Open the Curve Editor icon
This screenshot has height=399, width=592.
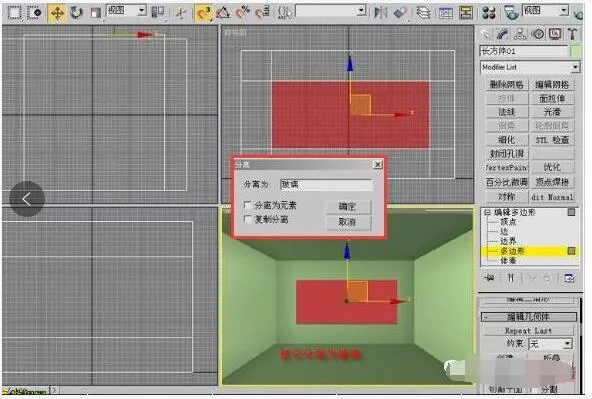446,13
